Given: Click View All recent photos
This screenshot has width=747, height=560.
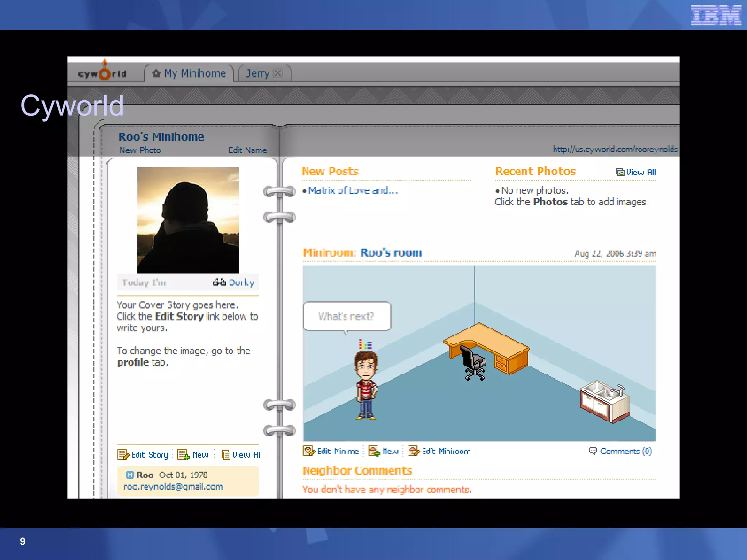Looking at the screenshot, I should pyautogui.click(x=641, y=172).
